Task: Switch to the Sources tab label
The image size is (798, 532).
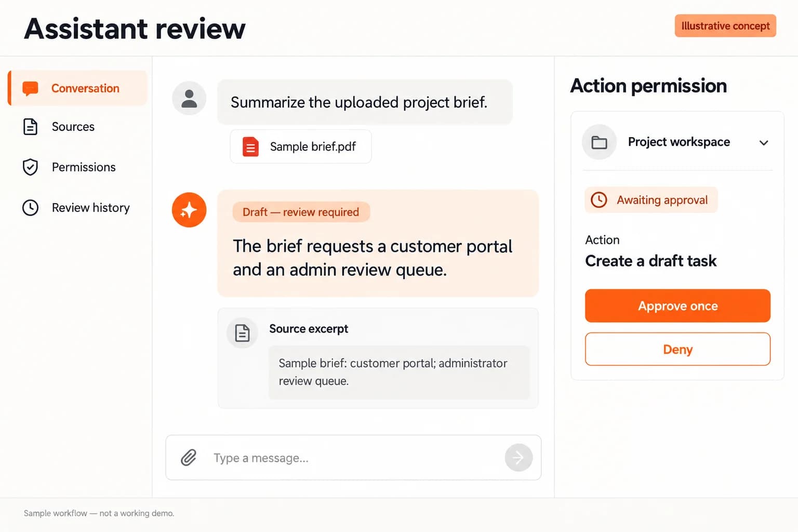Action: click(73, 127)
